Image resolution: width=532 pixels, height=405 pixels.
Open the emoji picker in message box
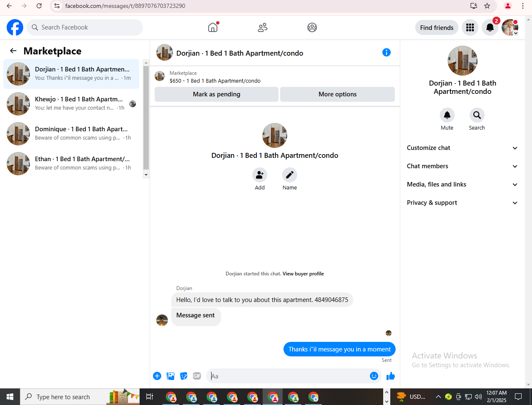click(x=374, y=376)
